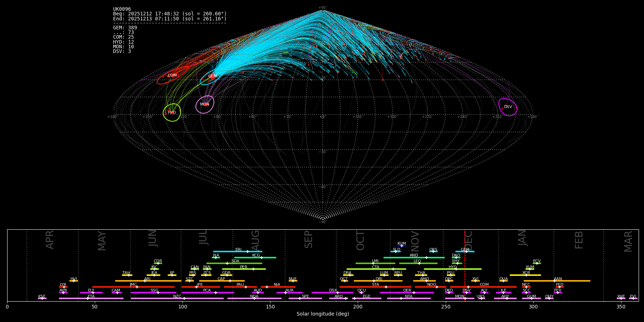Click the XCB shower bar in timeline
The height and width of the screenshot is (322, 644).
tap(525, 275)
